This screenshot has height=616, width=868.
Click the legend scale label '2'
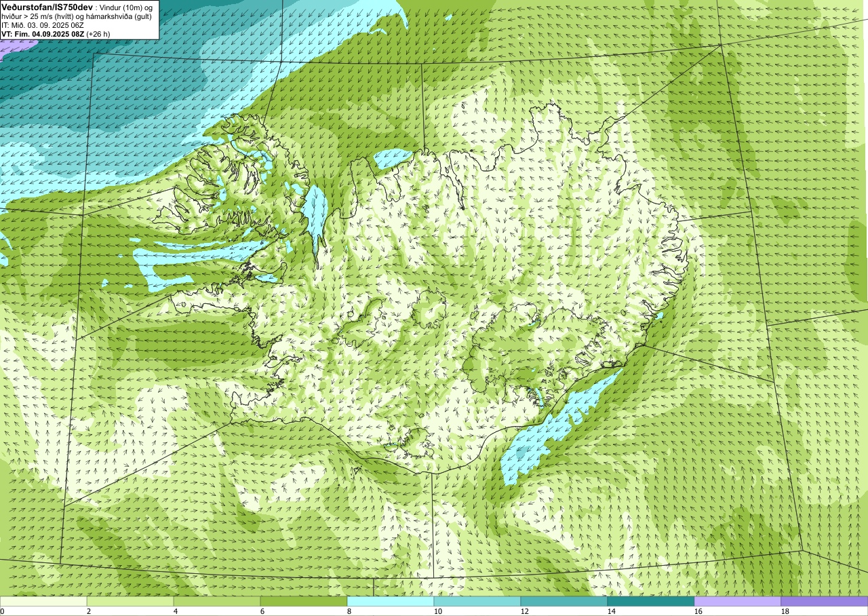pyautogui.click(x=89, y=611)
